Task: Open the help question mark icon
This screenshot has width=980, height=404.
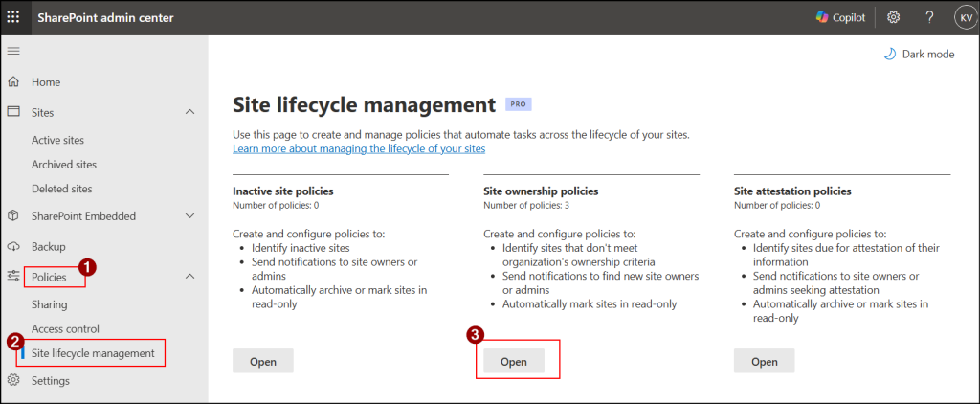Action: pos(930,17)
